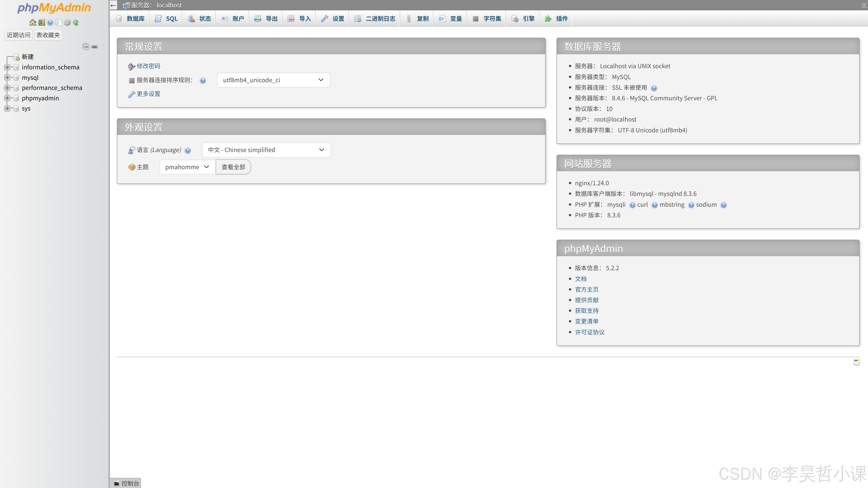Click the 近期访问 button

point(19,35)
